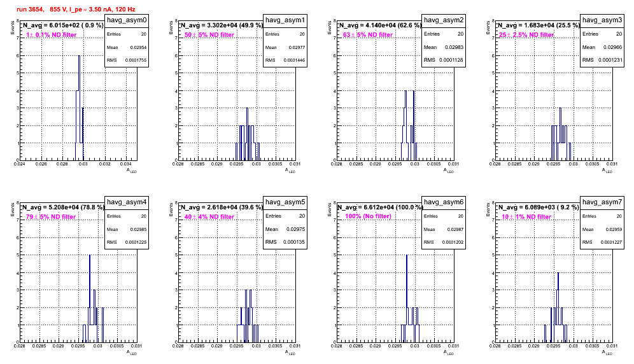
Task: Select the N_avg = 6.089e+03 (9.2 %) label
Action: click(539, 207)
